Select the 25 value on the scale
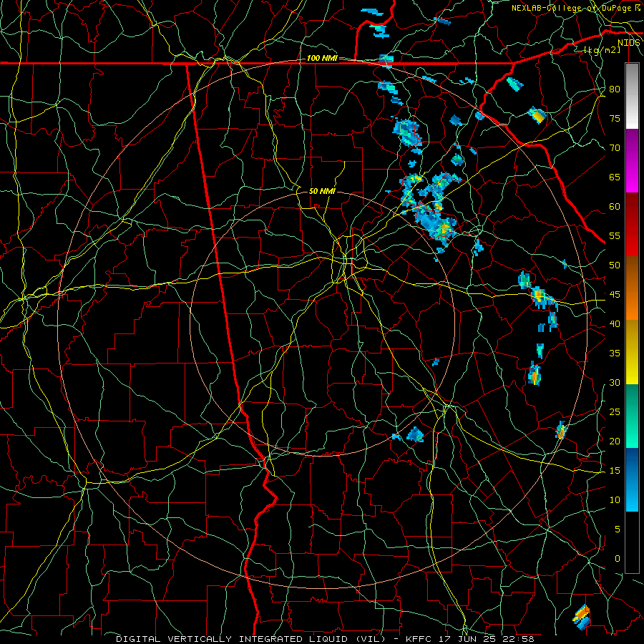Viewport: 644px width, 644px height. 615,412
